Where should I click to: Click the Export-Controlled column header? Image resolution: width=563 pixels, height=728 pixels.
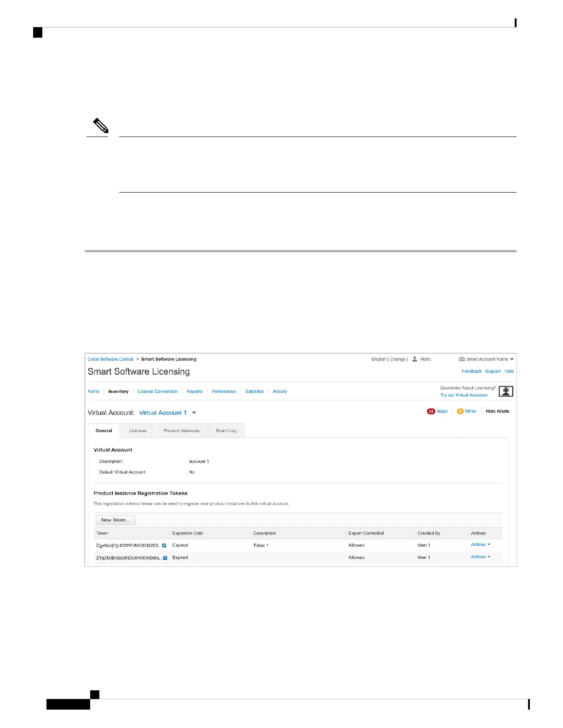click(x=366, y=533)
